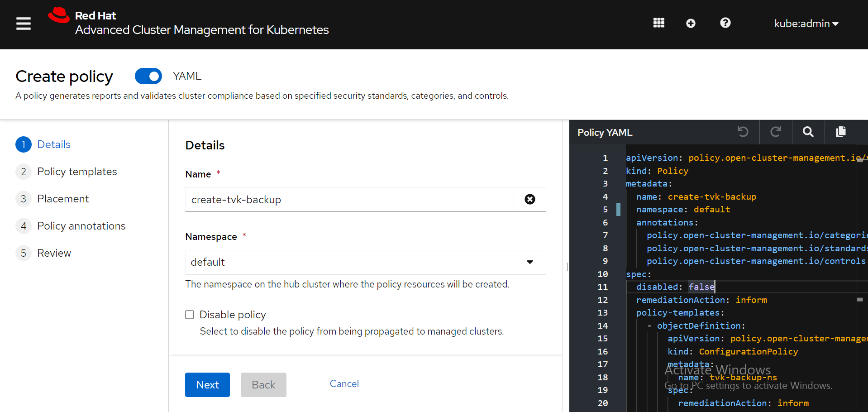
Task: Click the Next button
Action: tap(207, 384)
